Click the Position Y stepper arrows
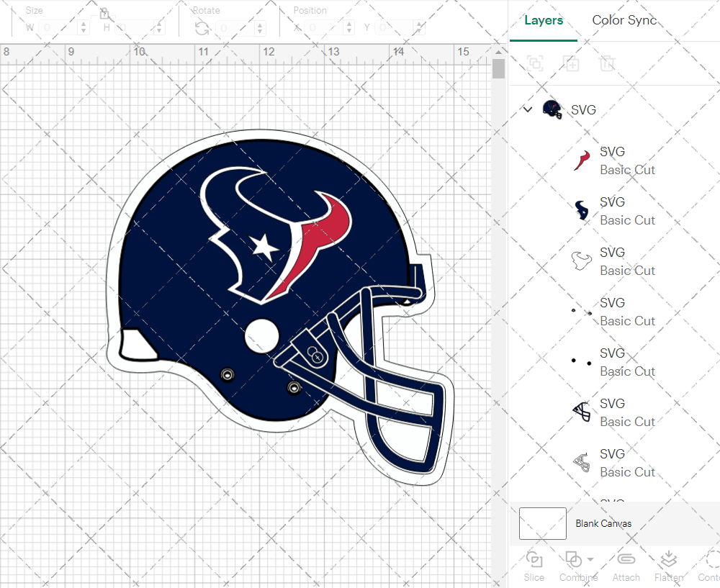 420,27
